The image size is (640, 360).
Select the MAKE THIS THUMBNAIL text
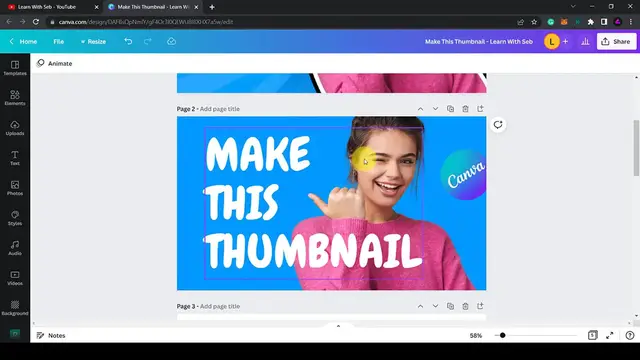[313, 203]
